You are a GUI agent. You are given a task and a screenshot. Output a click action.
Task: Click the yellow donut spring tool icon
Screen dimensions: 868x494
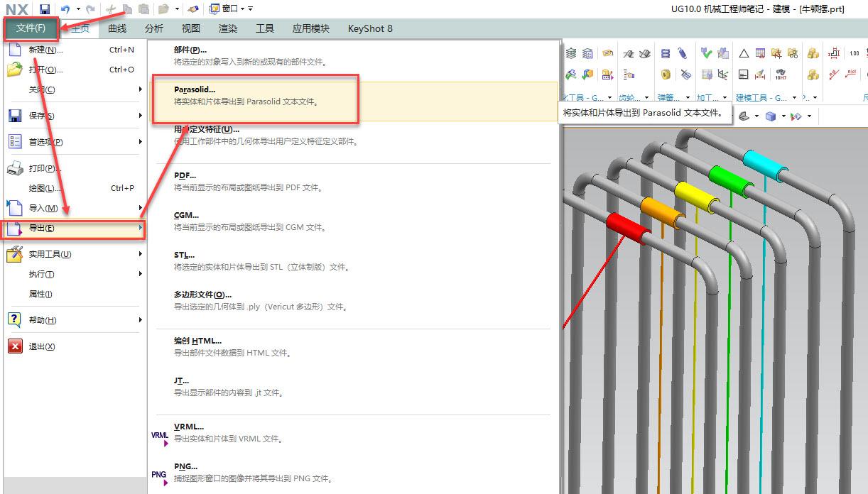tap(665, 74)
